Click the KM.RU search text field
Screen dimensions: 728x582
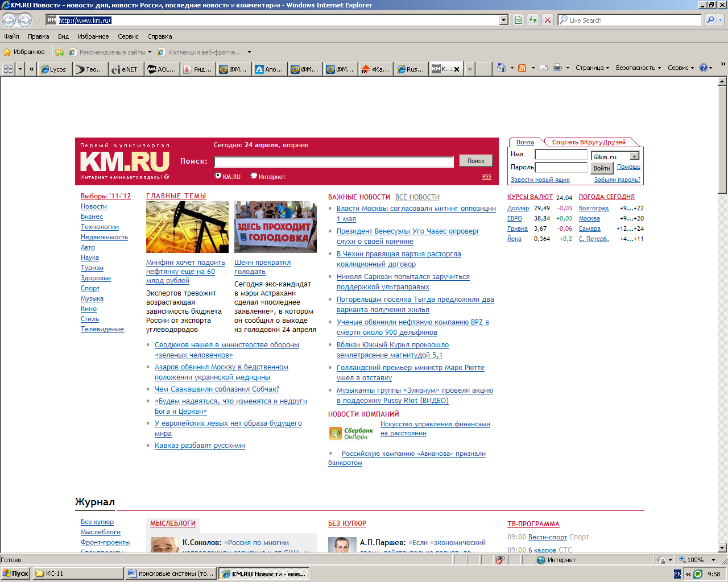[x=334, y=162]
